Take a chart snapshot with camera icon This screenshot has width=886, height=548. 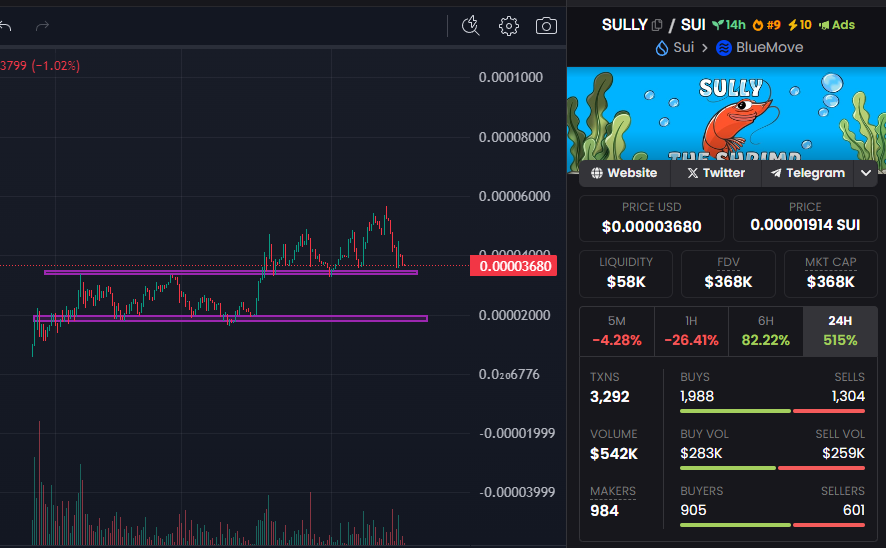pyautogui.click(x=546, y=26)
